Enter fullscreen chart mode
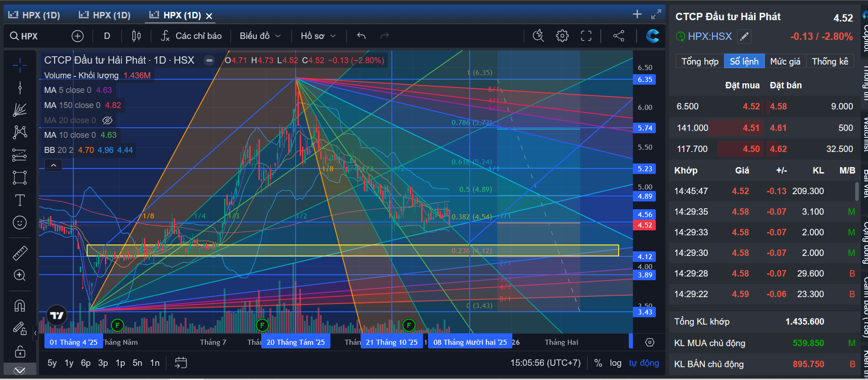The height and width of the screenshot is (380, 868). tap(586, 36)
